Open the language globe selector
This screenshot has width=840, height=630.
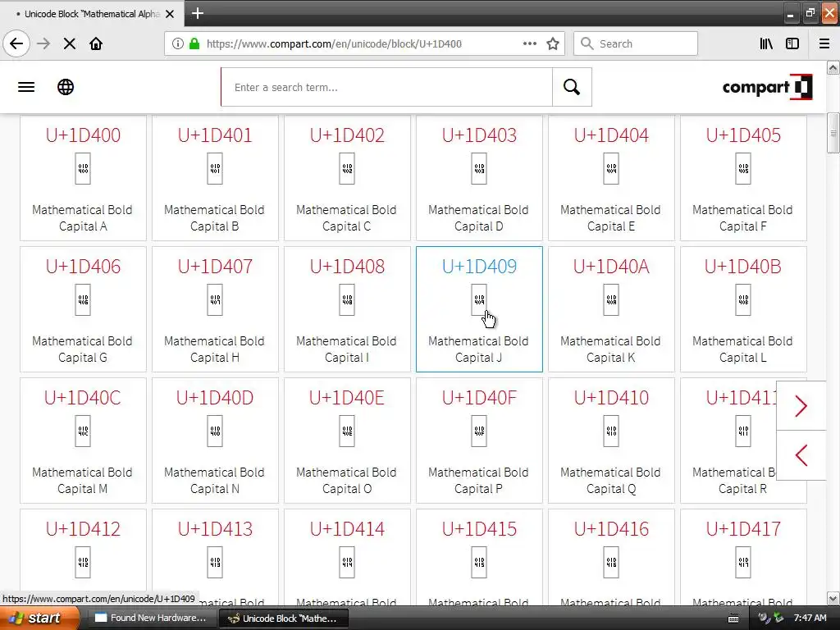click(66, 87)
